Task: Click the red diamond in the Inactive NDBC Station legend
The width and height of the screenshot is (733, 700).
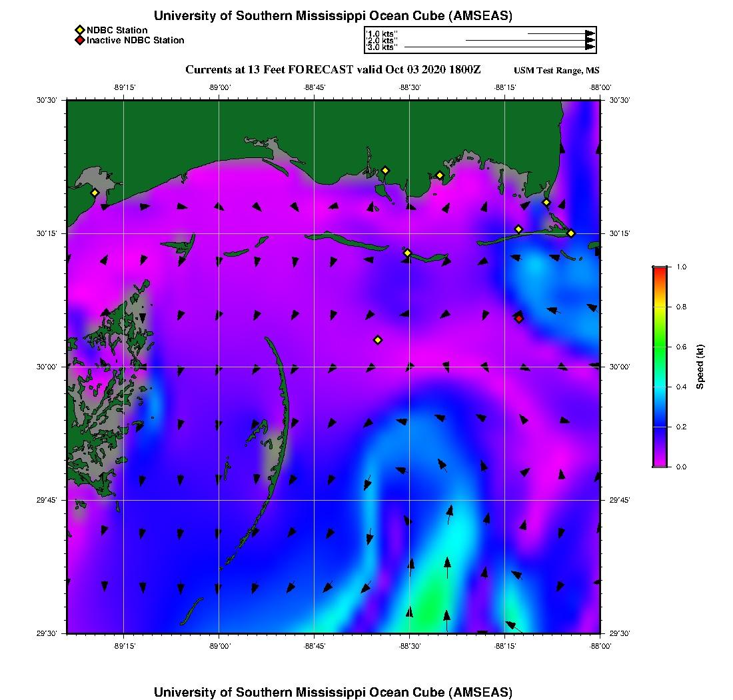Action: pos(80,40)
